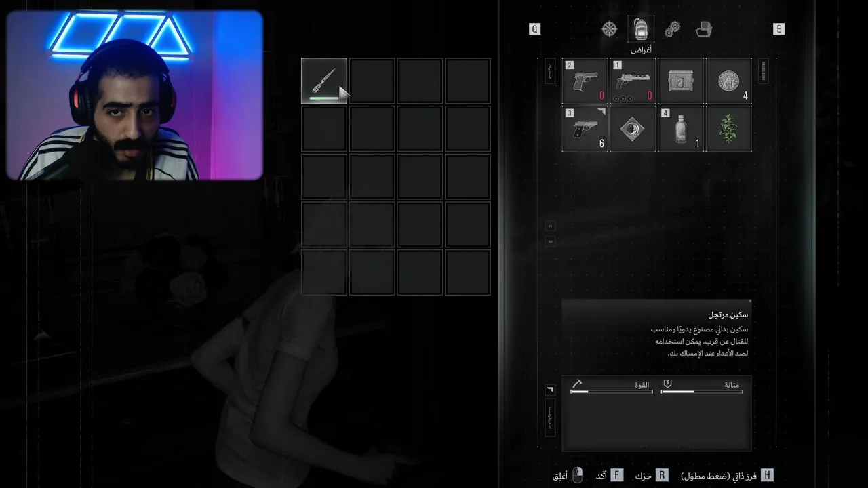Screen dimensions: 868x488
Task: Click the power stat arc icon
Action: tap(577, 384)
